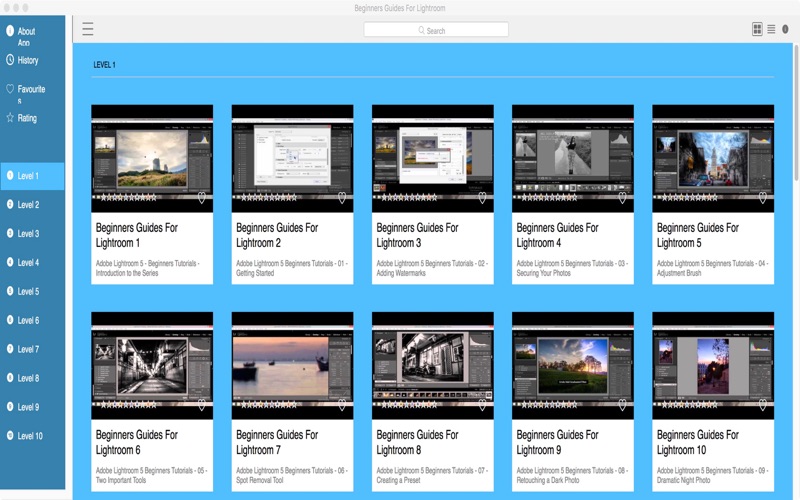The width and height of the screenshot is (800, 500).
Task: Favourite Lightroom 6 with heart icon
Action: [x=202, y=405]
